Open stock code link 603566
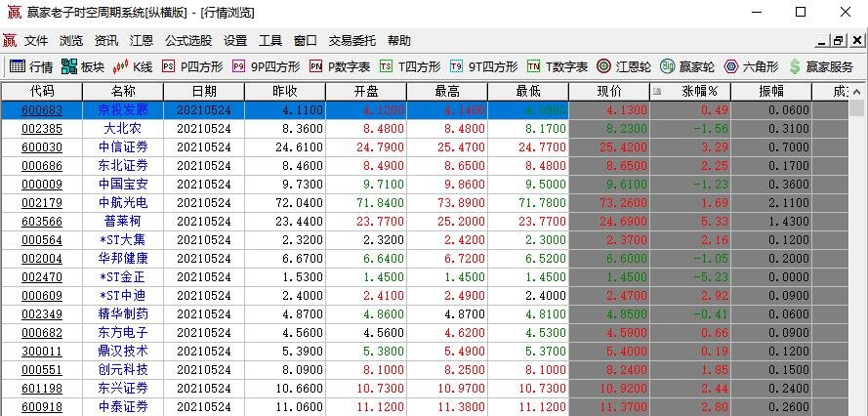868x416 pixels. pyautogui.click(x=42, y=222)
